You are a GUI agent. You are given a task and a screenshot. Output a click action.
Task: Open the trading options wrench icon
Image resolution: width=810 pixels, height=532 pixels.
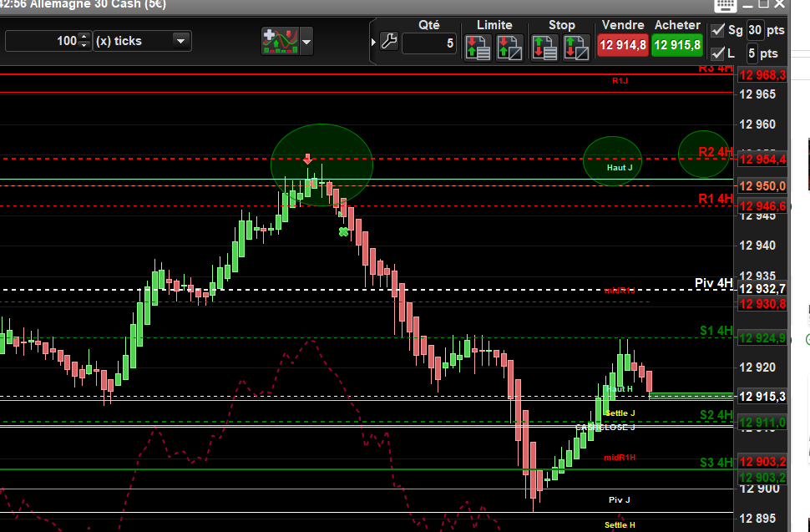389,41
